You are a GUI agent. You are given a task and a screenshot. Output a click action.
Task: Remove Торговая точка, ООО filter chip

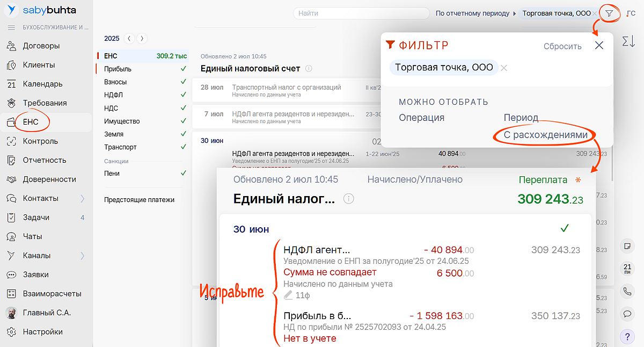click(x=504, y=68)
